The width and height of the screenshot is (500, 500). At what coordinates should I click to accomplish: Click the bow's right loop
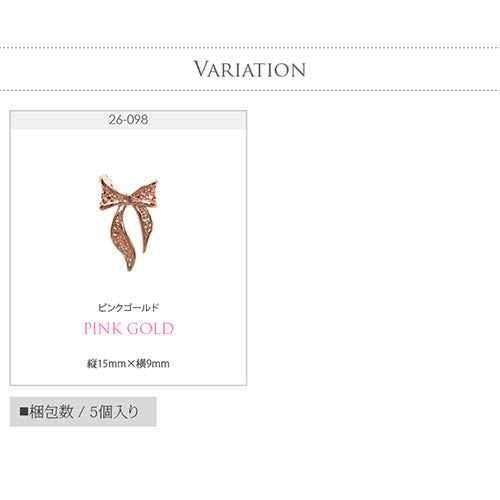(145, 193)
